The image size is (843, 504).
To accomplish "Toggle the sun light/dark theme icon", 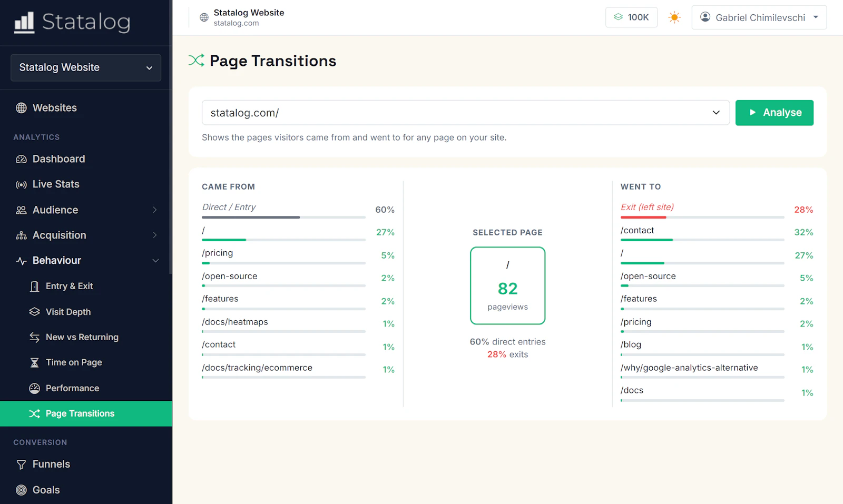I will coord(674,17).
